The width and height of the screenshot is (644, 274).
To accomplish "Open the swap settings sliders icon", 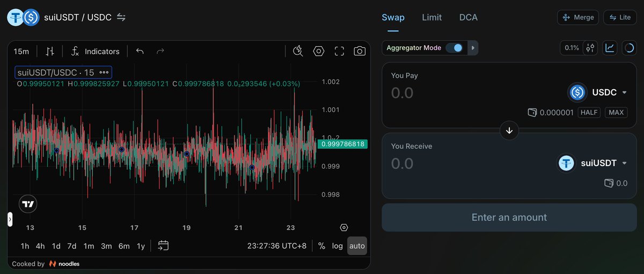I will [590, 48].
